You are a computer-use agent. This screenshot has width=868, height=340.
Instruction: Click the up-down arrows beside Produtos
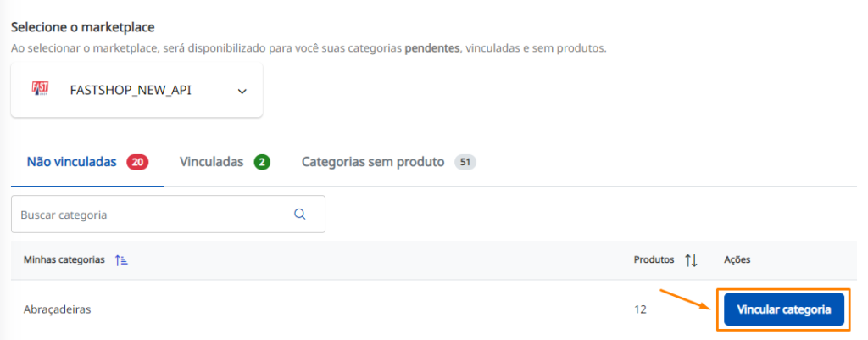pyautogui.click(x=691, y=260)
